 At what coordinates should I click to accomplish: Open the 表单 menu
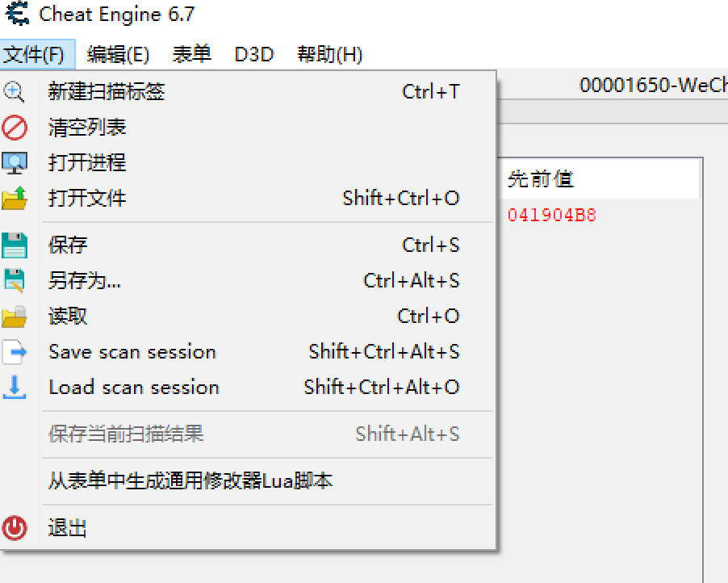pyautogui.click(x=192, y=54)
